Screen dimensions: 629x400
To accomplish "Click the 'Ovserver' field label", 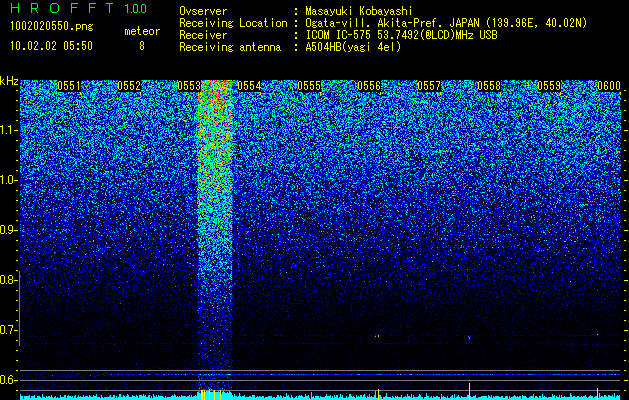I will coord(203,11).
